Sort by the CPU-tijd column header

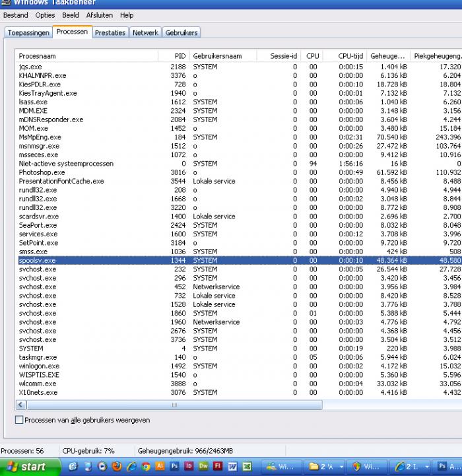pos(345,56)
